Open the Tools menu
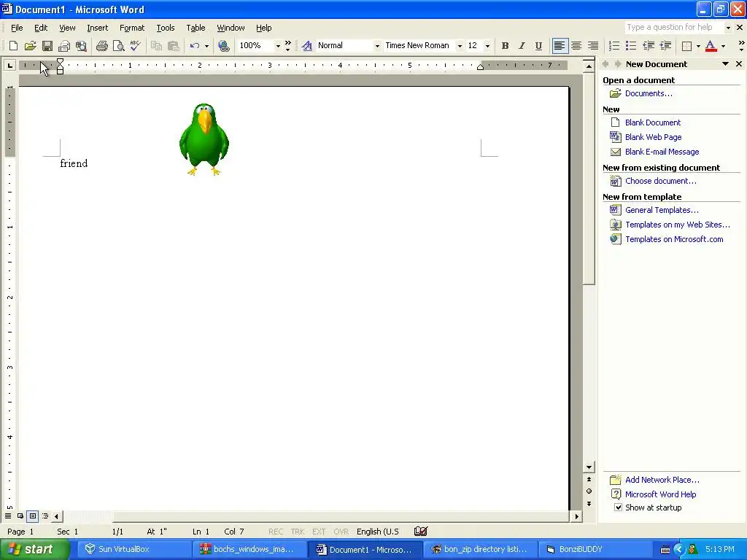 click(x=166, y=28)
